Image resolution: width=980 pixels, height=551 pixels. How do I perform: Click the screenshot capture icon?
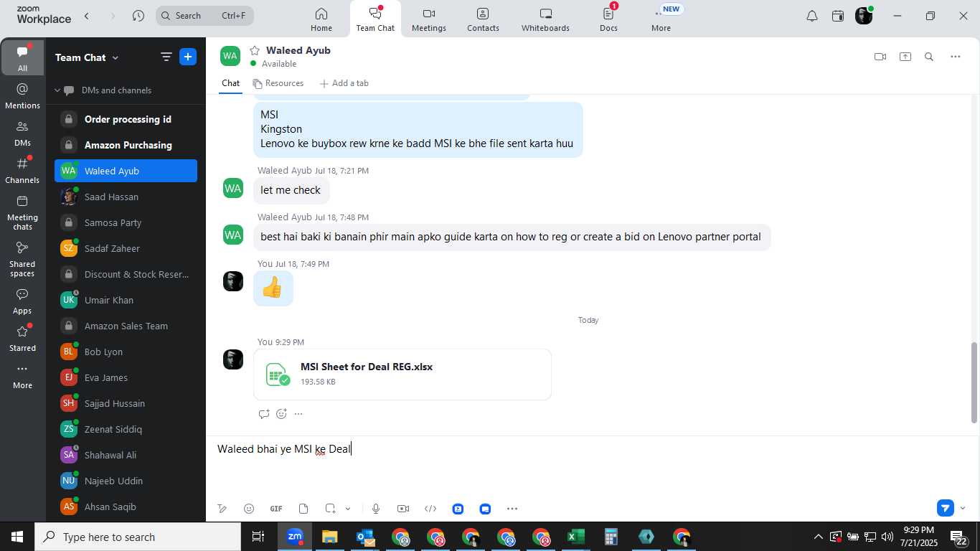coord(330,509)
